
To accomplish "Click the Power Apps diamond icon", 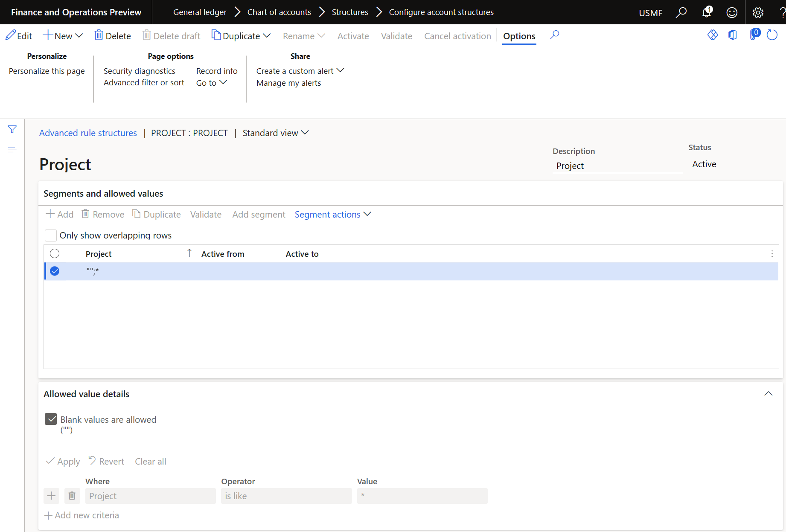I will click(713, 35).
